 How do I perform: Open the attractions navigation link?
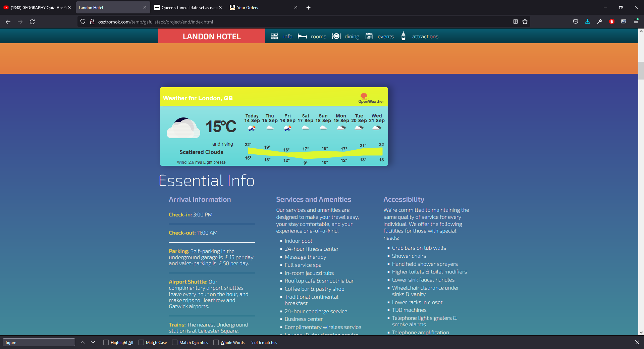coord(425,37)
